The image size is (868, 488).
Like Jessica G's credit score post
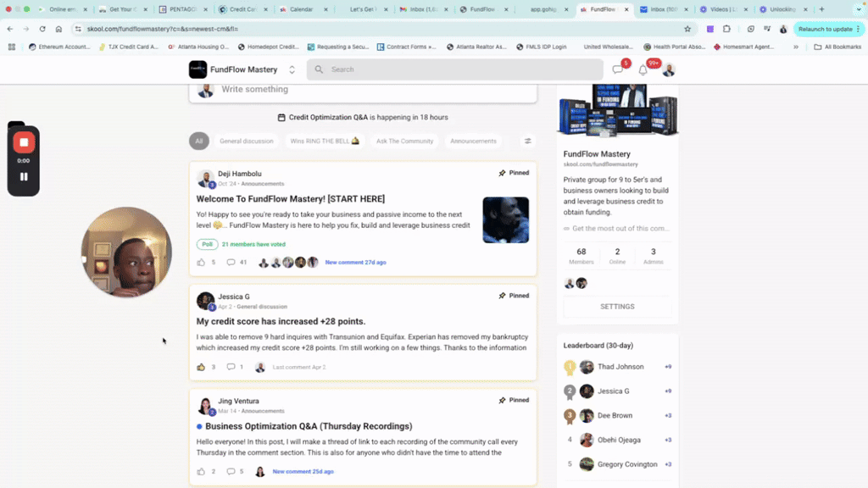click(201, 367)
